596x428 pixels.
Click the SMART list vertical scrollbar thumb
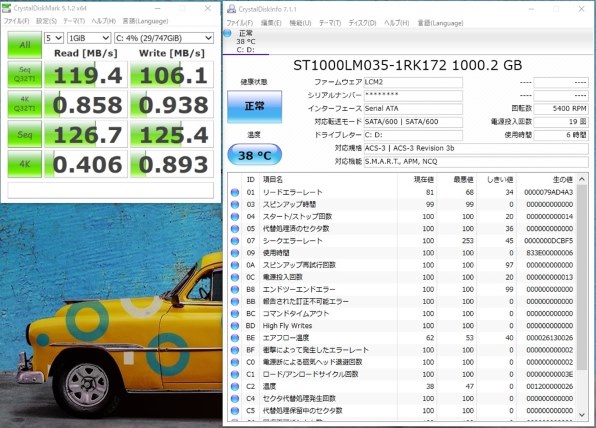[582, 277]
